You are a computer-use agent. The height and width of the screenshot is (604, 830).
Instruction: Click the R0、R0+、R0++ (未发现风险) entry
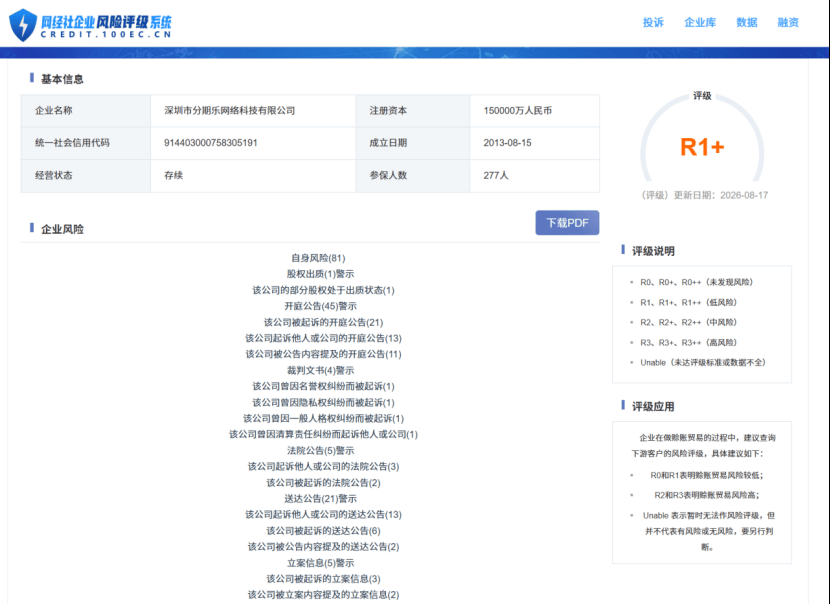(697, 282)
